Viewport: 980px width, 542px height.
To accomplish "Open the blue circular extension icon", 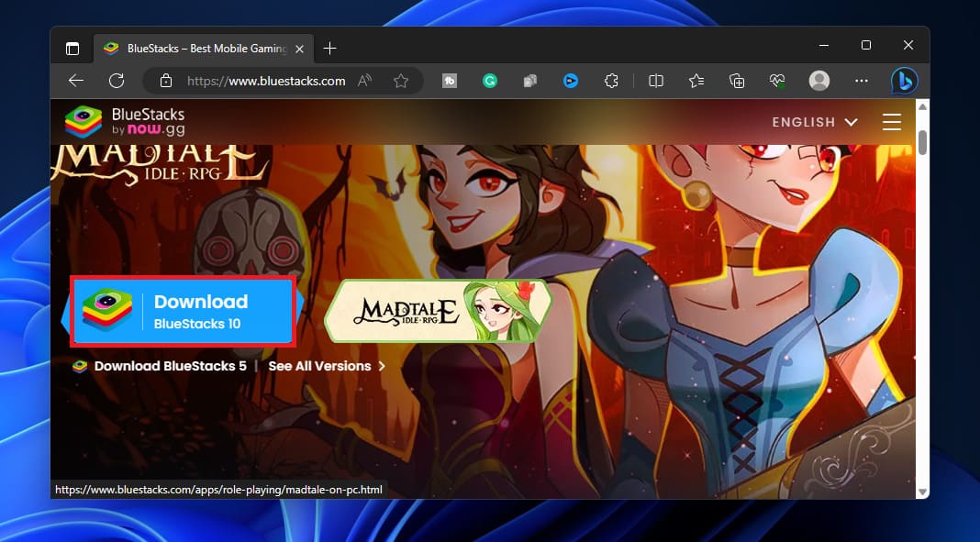I will click(571, 81).
